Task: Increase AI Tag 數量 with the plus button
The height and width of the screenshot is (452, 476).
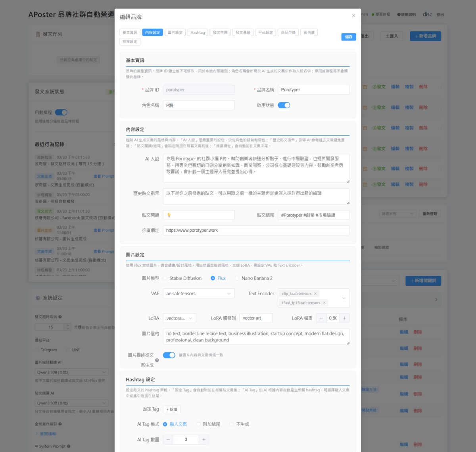Action: [x=204, y=440]
